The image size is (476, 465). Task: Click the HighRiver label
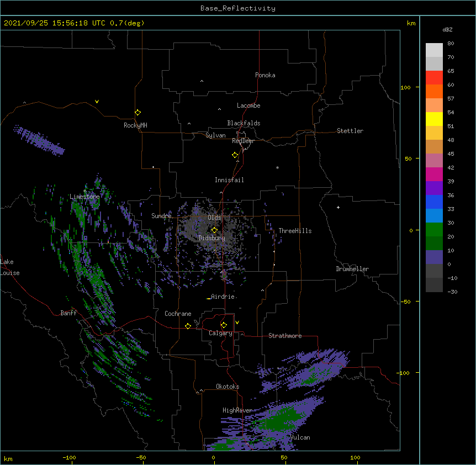click(x=237, y=410)
